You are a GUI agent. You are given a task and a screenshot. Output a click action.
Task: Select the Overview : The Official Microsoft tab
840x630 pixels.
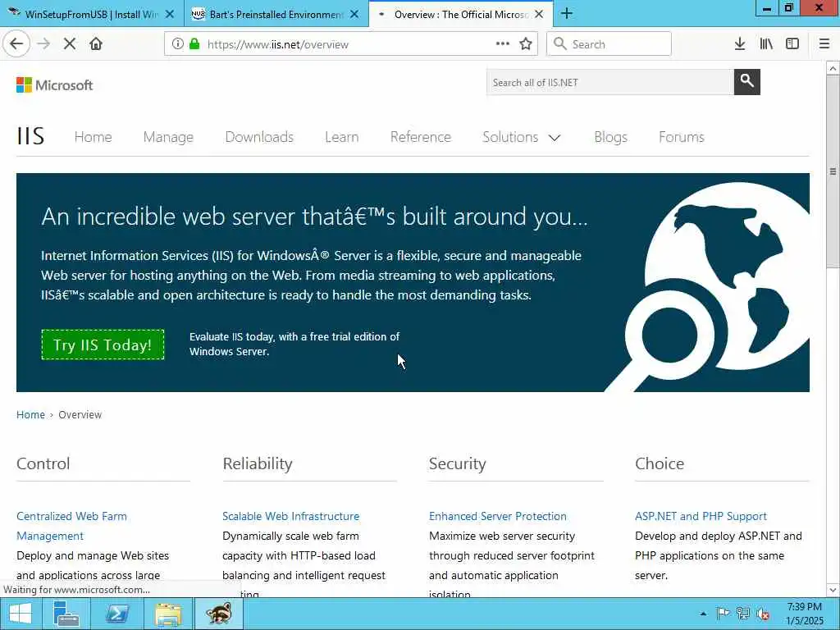461,15
